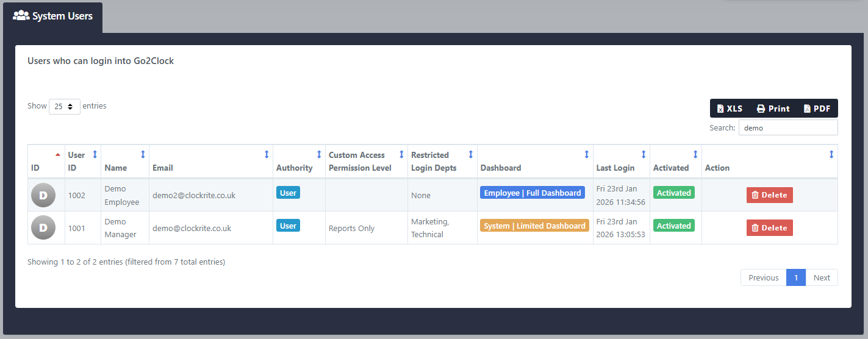868x339 pixels.
Task: Click the System Users group icon
Action: click(21, 15)
